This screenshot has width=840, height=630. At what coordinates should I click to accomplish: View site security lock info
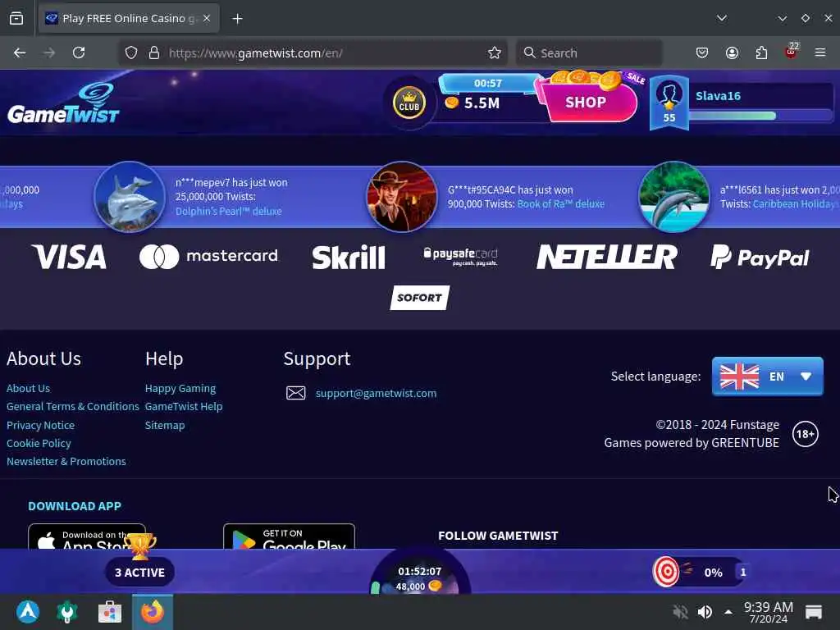154,52
